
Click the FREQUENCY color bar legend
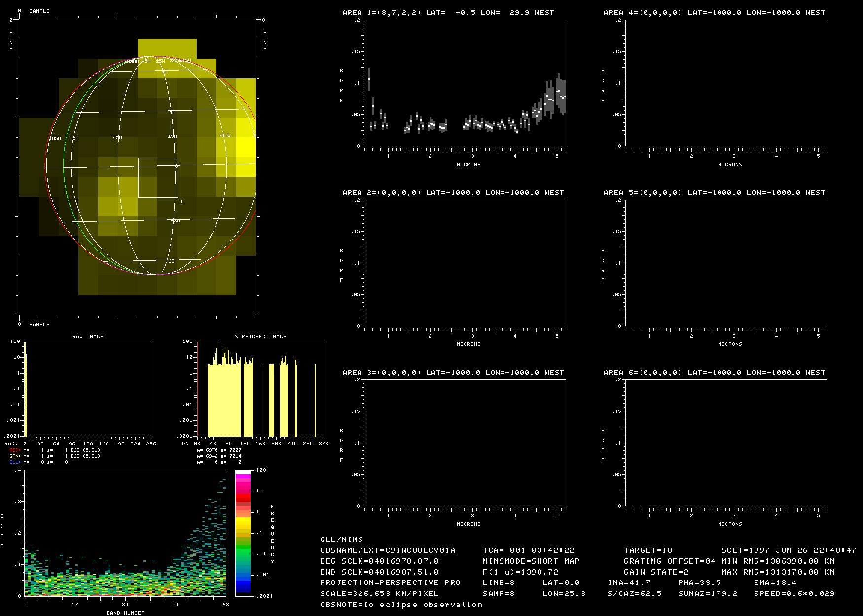(x=243, y=533)
